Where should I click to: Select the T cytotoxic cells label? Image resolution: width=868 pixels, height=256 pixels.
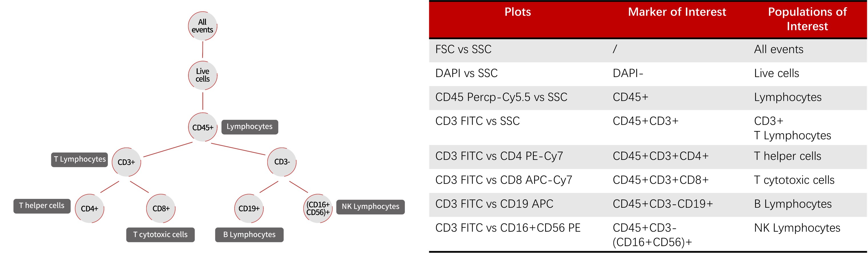click(x=160, y=235)
